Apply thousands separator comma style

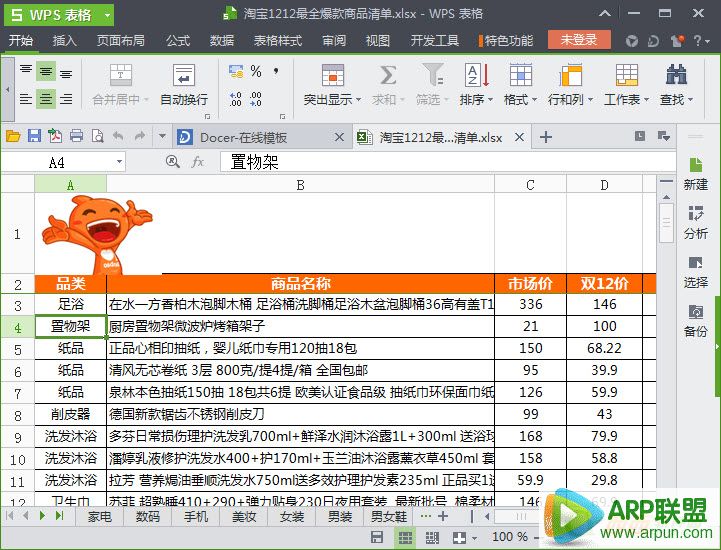[x=276, y=71]
